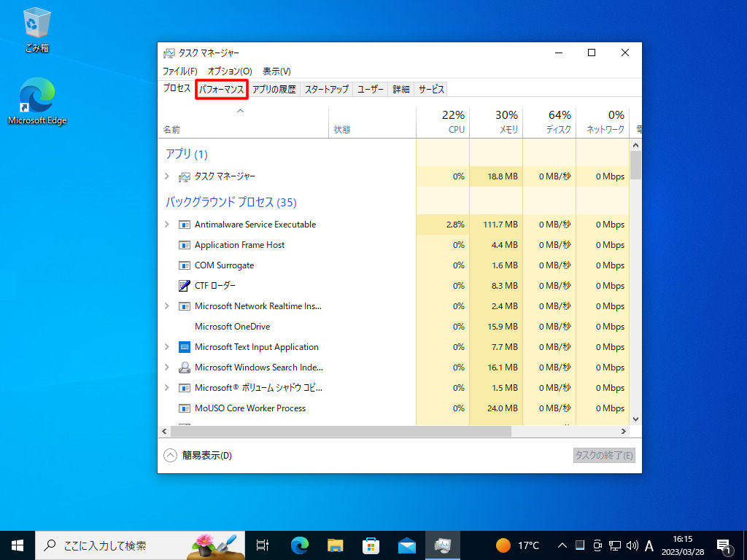The image size is (747, 560).
Task: Switch to the スタートアップ tab
Action: click(x=326, y=89)
